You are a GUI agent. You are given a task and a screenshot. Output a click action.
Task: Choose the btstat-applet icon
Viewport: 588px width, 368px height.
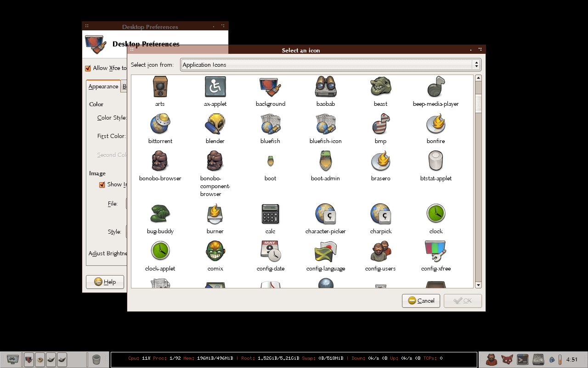click(x=435, y=161)
